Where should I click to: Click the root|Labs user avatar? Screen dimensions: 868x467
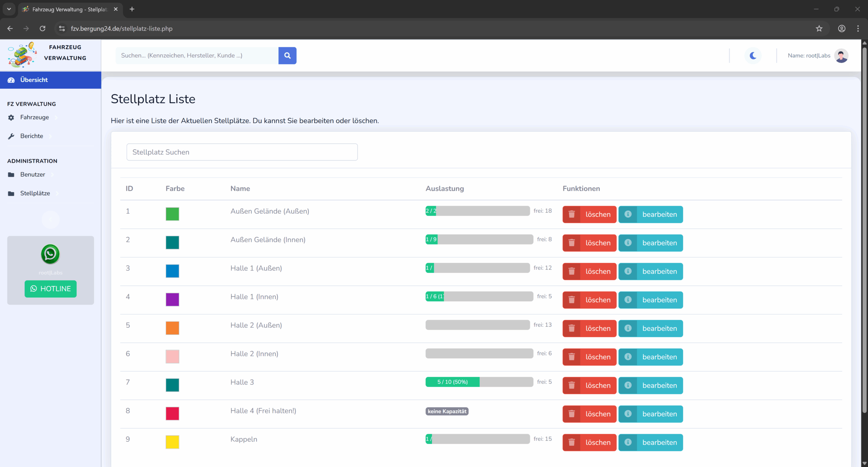[841, 56]
